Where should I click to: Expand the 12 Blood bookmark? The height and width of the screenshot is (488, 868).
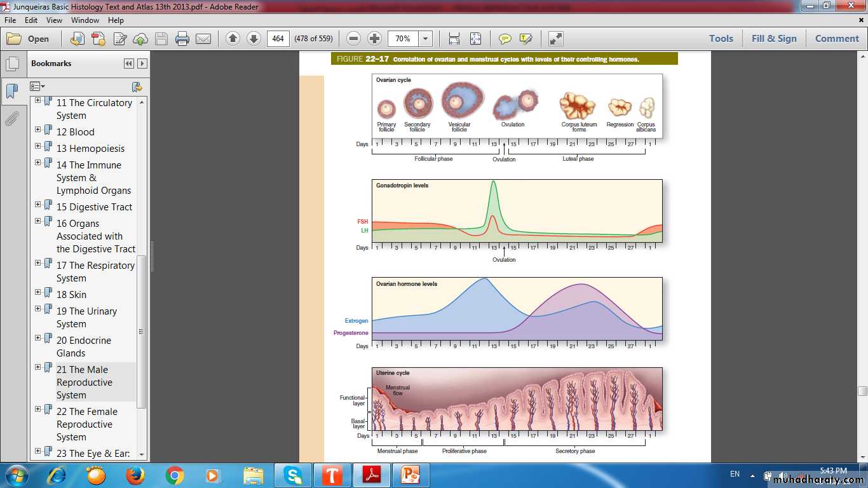click(38, 130)
